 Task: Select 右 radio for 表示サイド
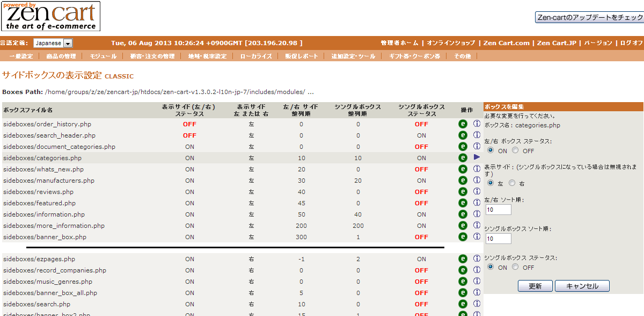click(512, 183)
